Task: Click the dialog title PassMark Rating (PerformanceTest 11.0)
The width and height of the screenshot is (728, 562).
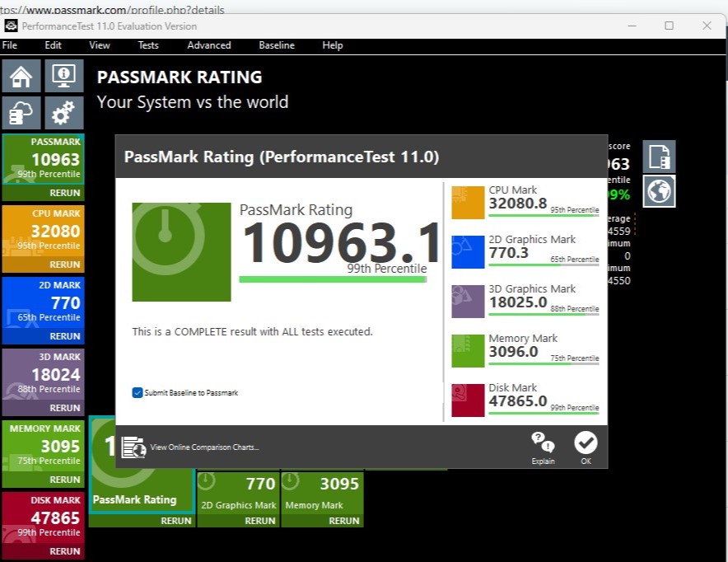Action: coord(282,157)
